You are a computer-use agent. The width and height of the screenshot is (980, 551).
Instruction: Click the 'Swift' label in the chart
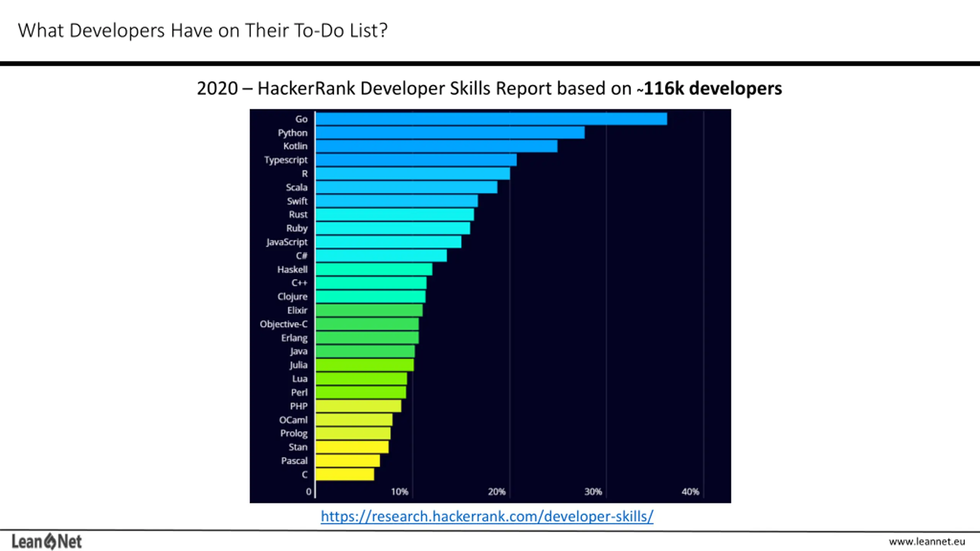[297, 201]
